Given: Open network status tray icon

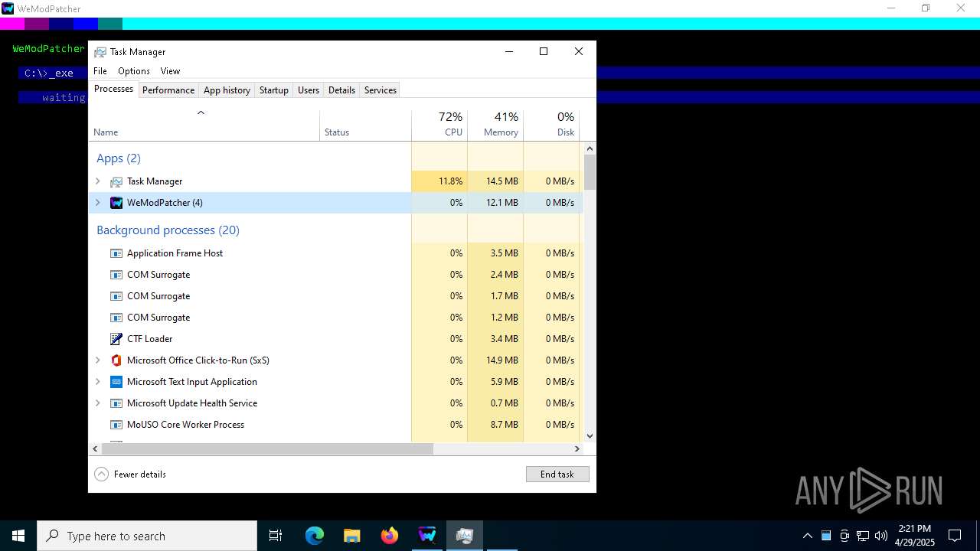Looking at the screenshot, I should click(x=863, y=536).
